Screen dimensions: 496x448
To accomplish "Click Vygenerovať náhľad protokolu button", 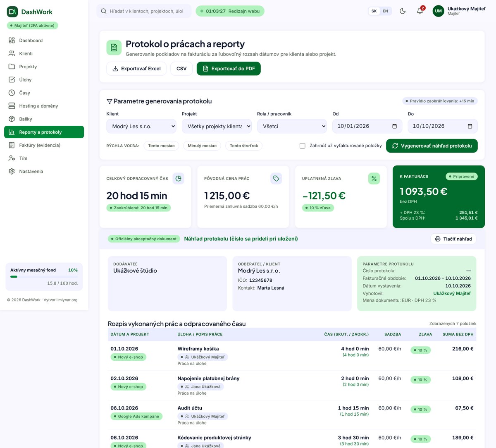I will (432, 146).
